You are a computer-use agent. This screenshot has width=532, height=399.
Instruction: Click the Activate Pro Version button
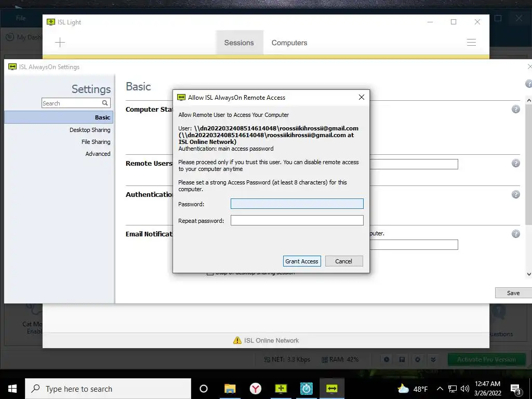click(486, 360)
